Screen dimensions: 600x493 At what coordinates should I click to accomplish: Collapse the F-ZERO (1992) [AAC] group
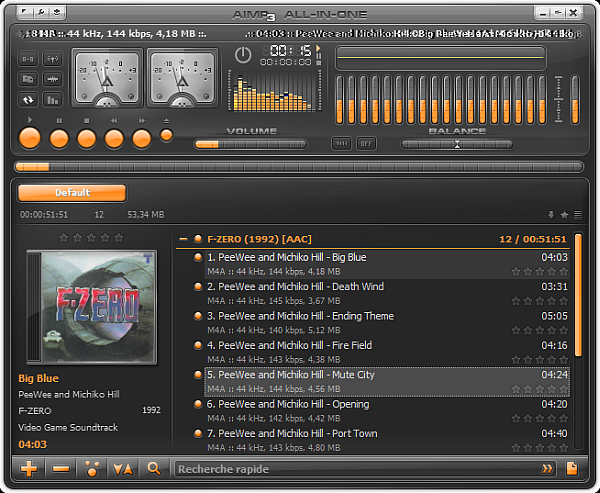pos(183,239)
